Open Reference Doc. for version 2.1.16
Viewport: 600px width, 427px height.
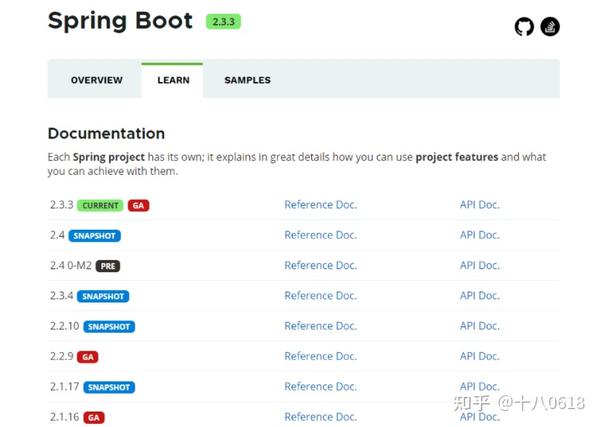click(320, 416)
